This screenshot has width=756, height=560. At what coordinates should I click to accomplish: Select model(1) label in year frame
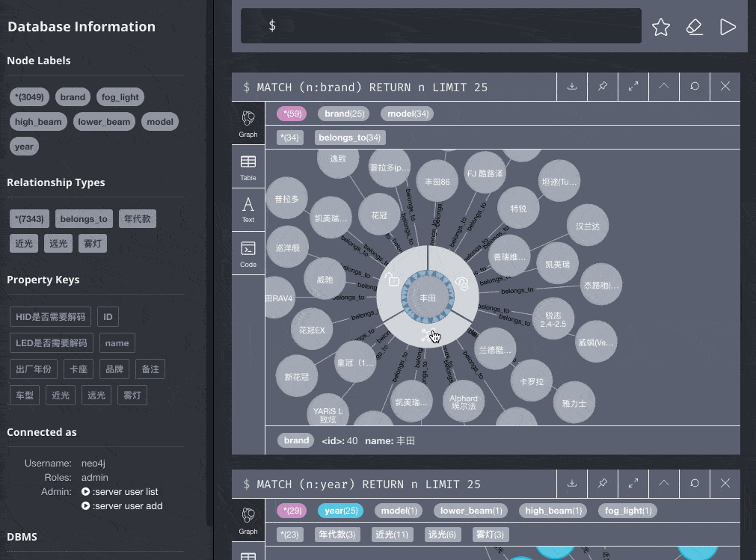click(399, 511)
